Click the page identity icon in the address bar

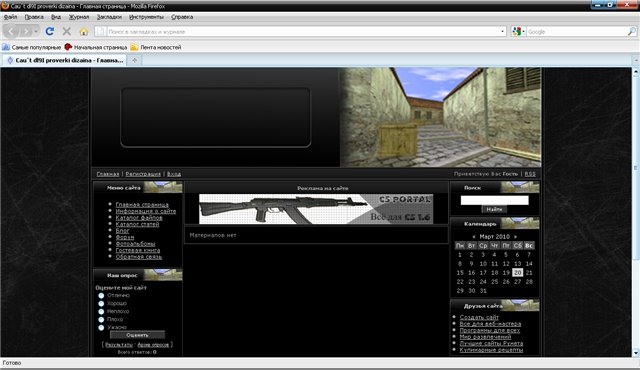(101, 31)
